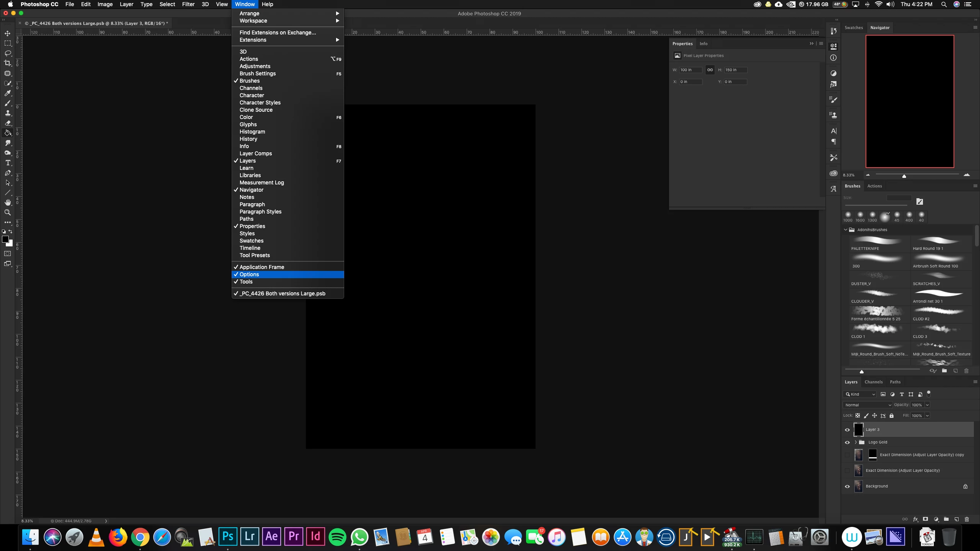Click the Lasso tool icon
Viewport: 980px width, 551px height.
point(8,53)
